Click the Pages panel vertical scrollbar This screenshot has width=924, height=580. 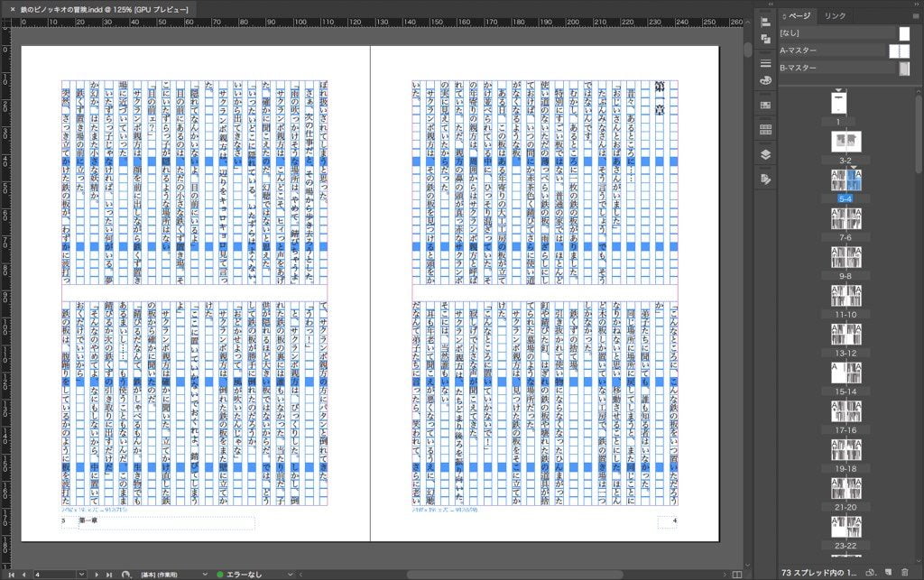click(x=918, y=133)
